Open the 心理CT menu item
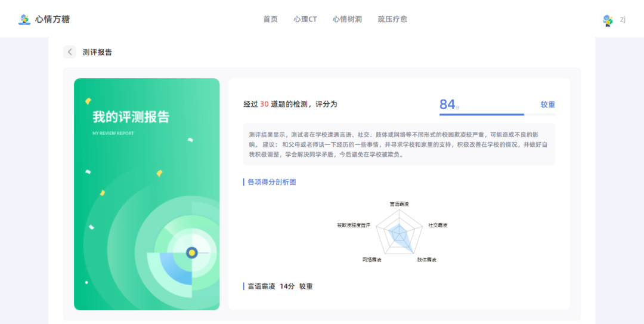This screenshot has width=644, height=324. (305, 19)
